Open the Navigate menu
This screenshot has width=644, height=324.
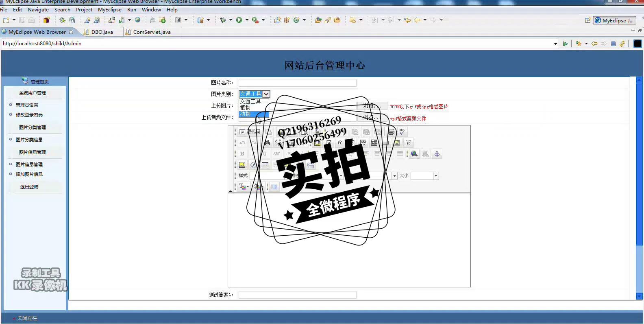click(x=38, y=9)
